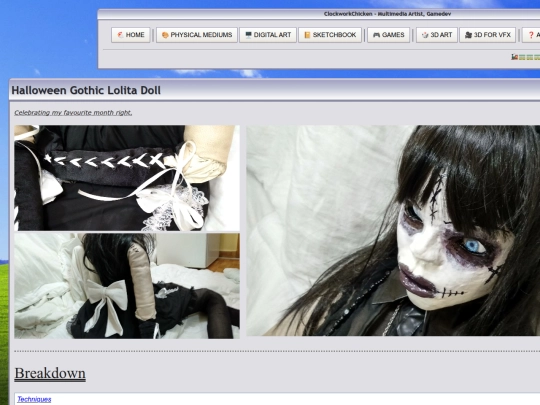Image resolution: width=540 pixels, height=405 pixels.
Task: Click the palette icon beside PHYSICAL MEDIUMS
Action: [x=165, y=35]
